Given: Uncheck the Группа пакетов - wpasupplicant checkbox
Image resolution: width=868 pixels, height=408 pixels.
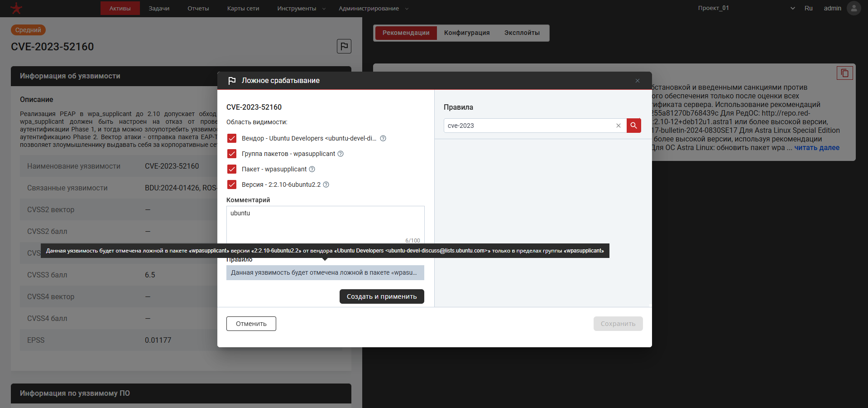Looking at the screenshot, I should click(232, 154).
